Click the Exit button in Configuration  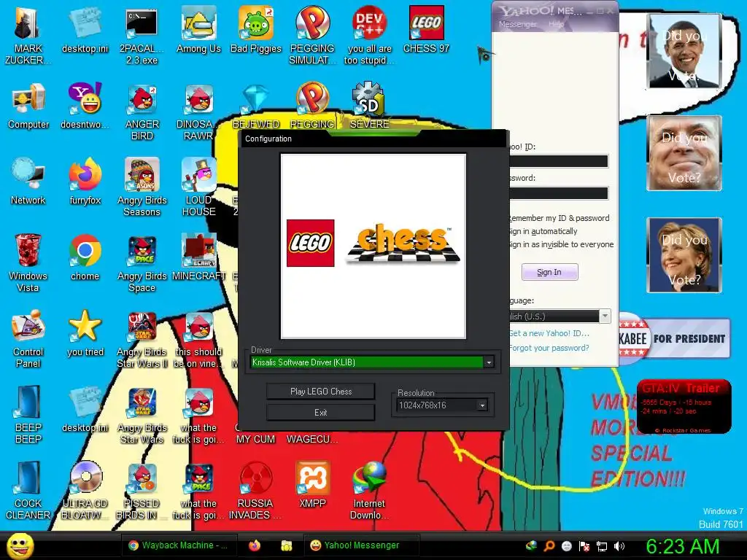[321, 413]
